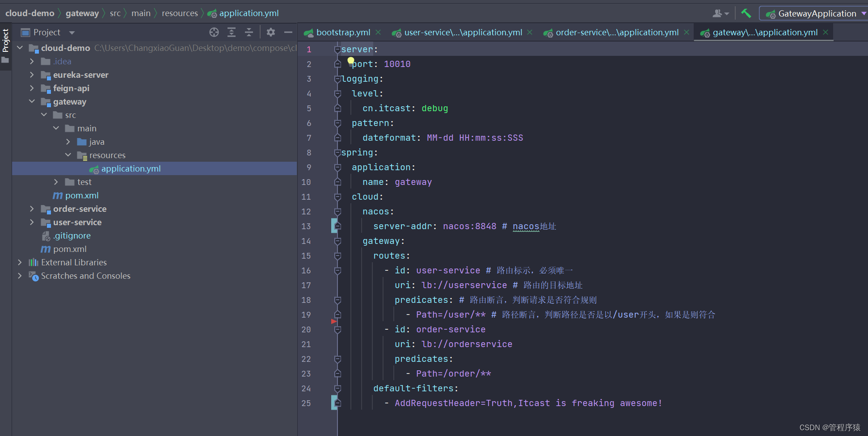The height and width of the screenshot is (436, 868).
Task: Open the Project view dropdown arrow
Action: (x=72, y=33)
